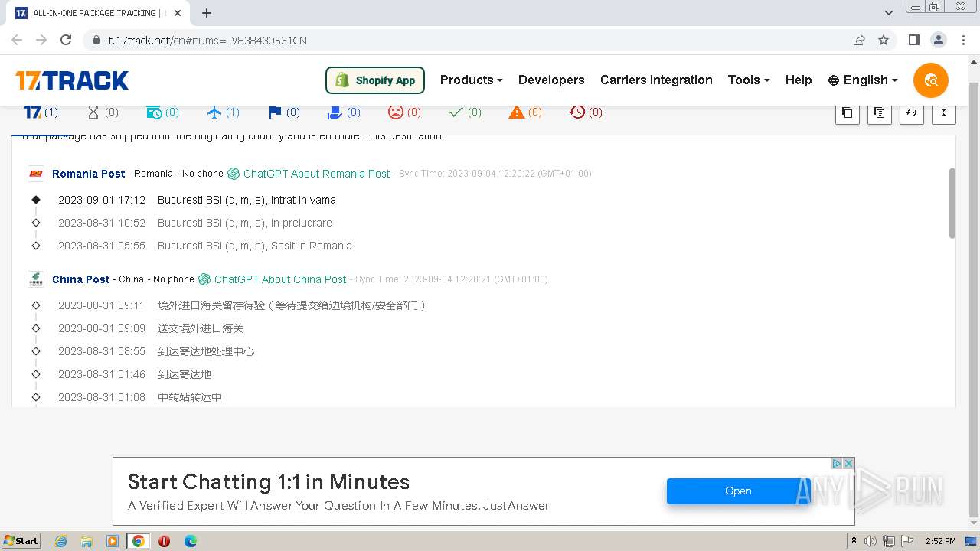Image resolution: width=980 pixels, height=551 pixels.
Task: Open ChatGPT About China Post link
Action: 273,279
